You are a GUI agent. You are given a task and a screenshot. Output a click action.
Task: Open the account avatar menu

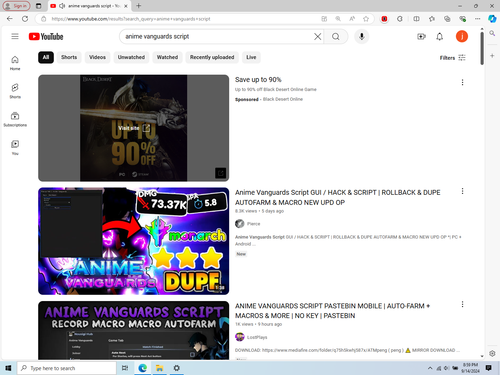coord(462,36)
